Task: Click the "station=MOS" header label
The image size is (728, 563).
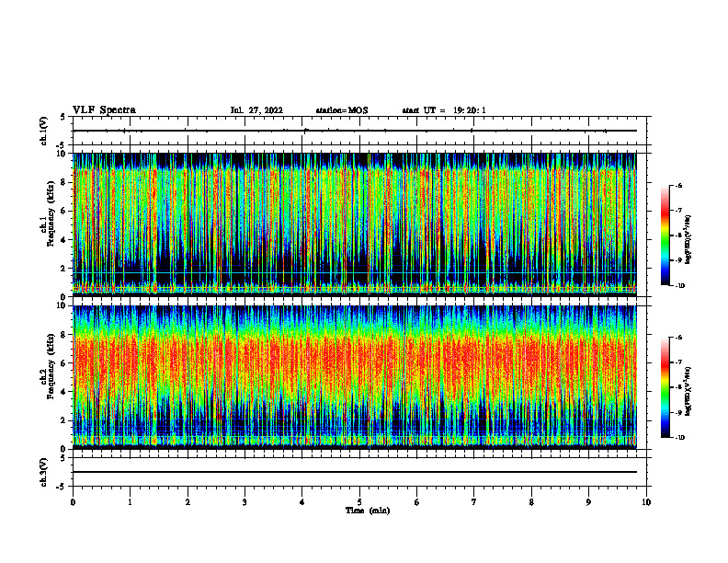Action: (342, 110)
